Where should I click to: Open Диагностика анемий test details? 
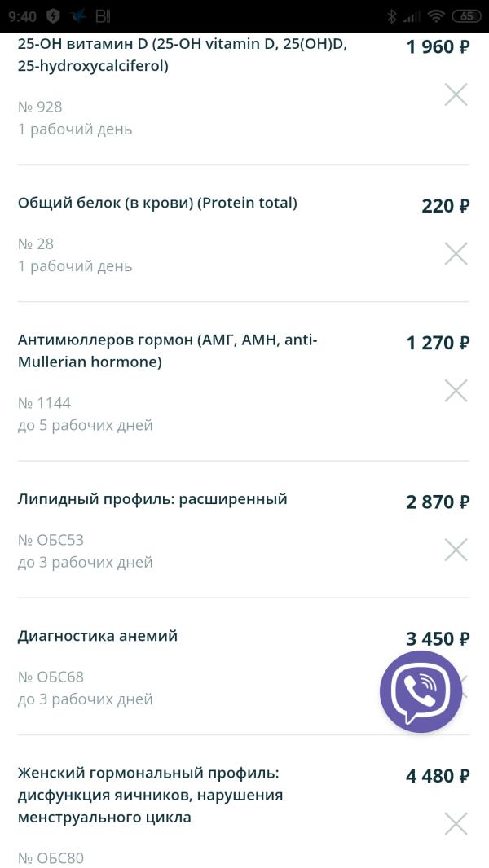tap(98, 635)
